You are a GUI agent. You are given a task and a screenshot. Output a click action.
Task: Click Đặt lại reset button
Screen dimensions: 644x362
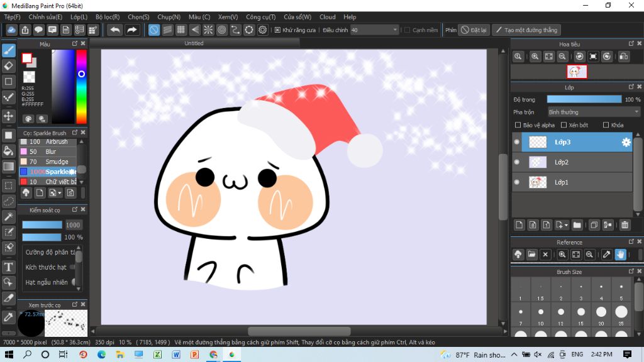point(474,30)
